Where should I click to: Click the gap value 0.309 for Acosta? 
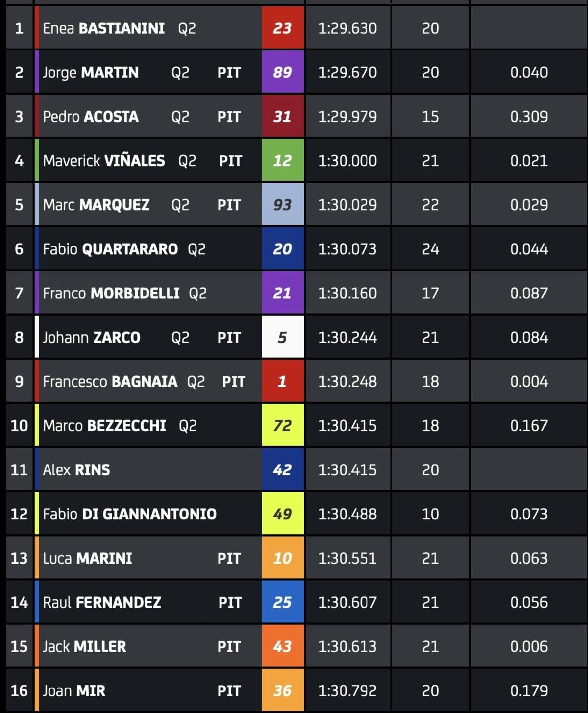pos(529,117)
